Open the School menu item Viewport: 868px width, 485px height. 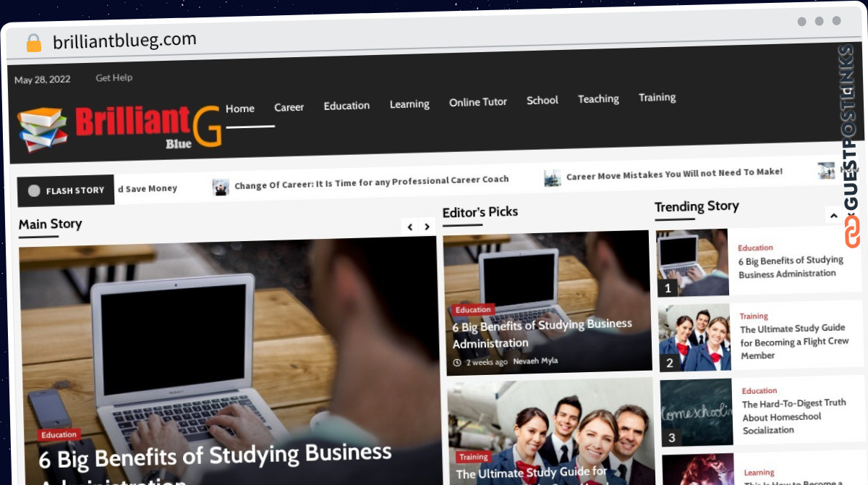[542, 101]
